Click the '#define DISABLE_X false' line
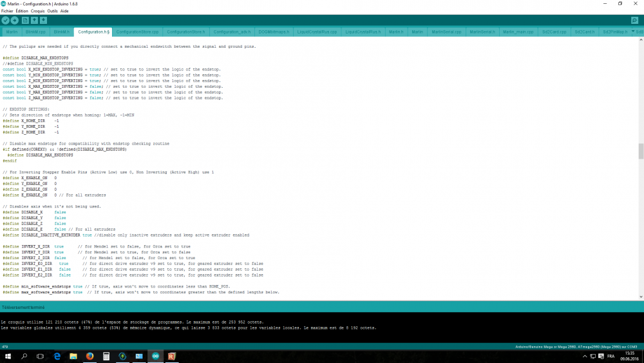The image size is (644, 363). 34,212
